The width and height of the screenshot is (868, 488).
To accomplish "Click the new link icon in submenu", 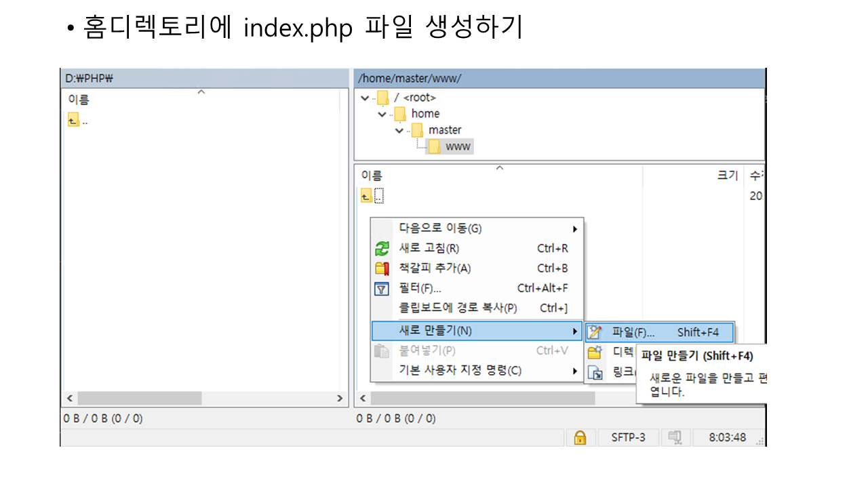I will pyautogui.click(x=595, y=372).
